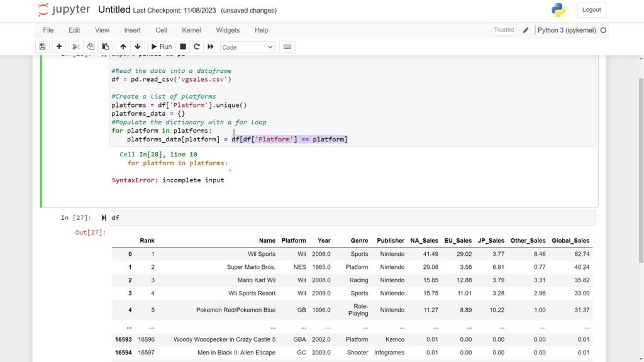Paste cells below icon

pos(106,47)
